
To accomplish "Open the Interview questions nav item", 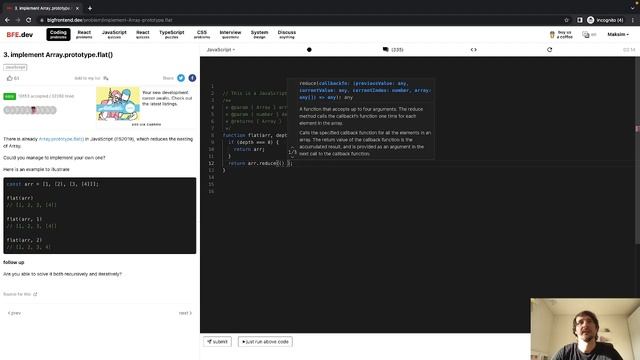I will (230, 34).
